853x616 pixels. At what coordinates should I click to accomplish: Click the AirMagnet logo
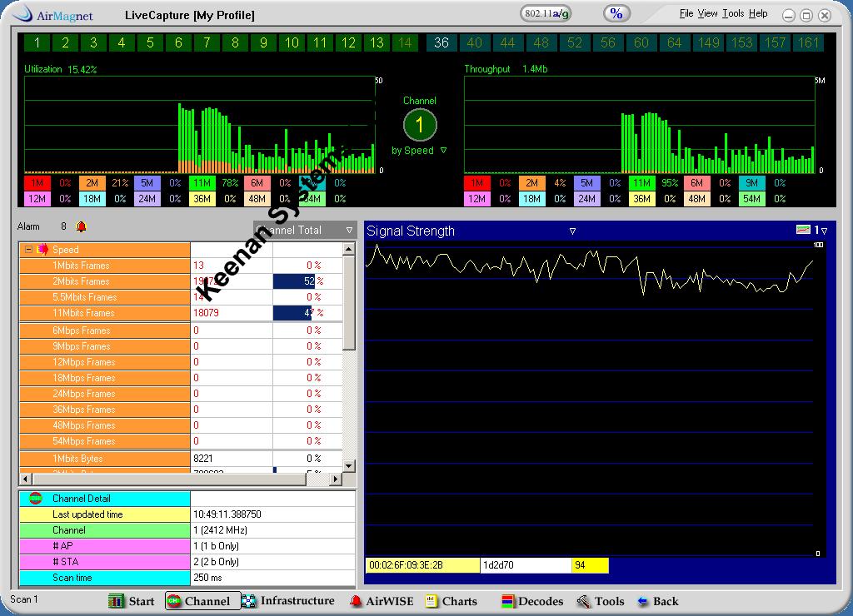pyautogui.click(x=52, y=14)
